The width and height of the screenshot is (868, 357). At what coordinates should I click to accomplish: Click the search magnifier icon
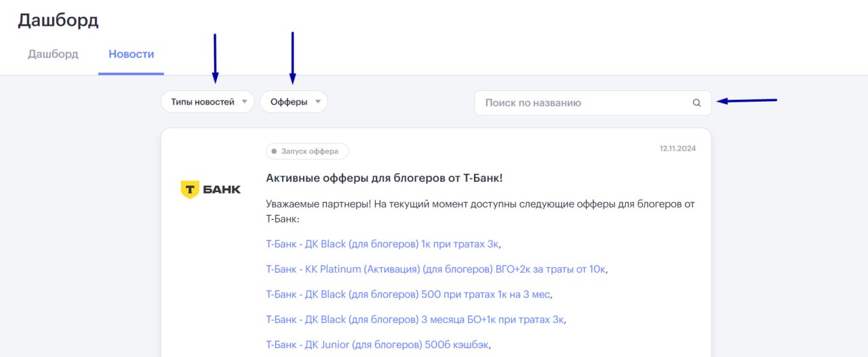pyautogui.click(x=696, y=103)
